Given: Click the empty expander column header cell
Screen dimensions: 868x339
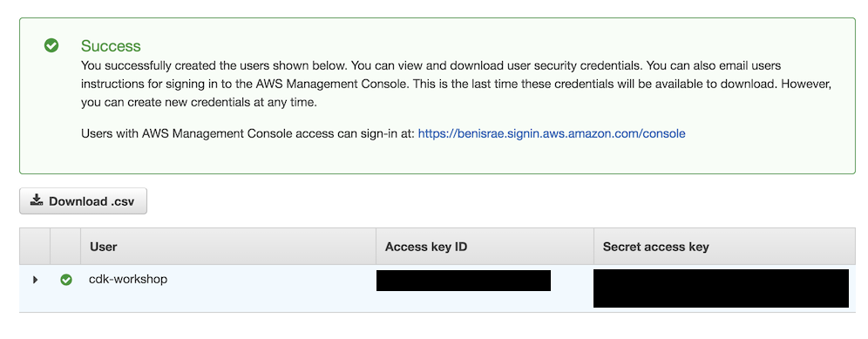Looking at the screenshot, I should [x=35, y=247].
